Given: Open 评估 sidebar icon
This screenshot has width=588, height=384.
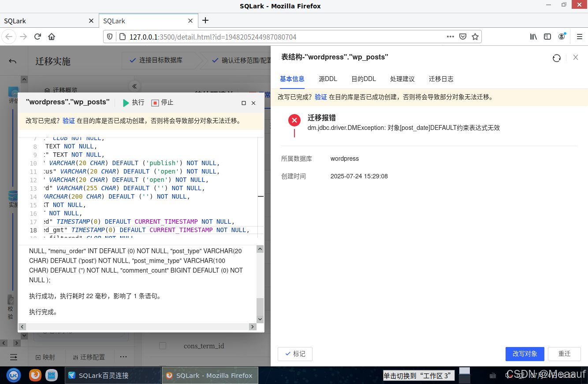Looking at the screenshot, I should [x=13, y=96].
